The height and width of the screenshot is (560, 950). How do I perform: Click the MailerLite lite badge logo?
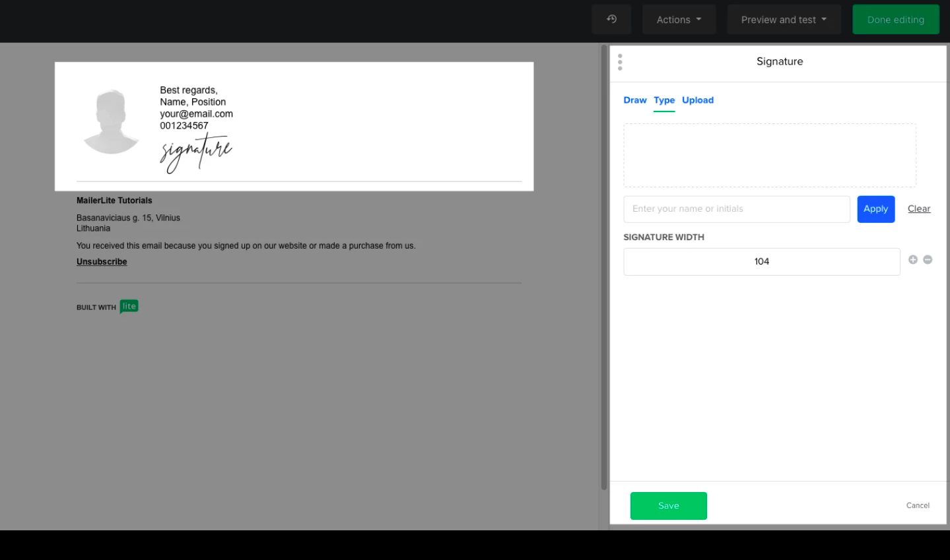(x=129, y=307)
